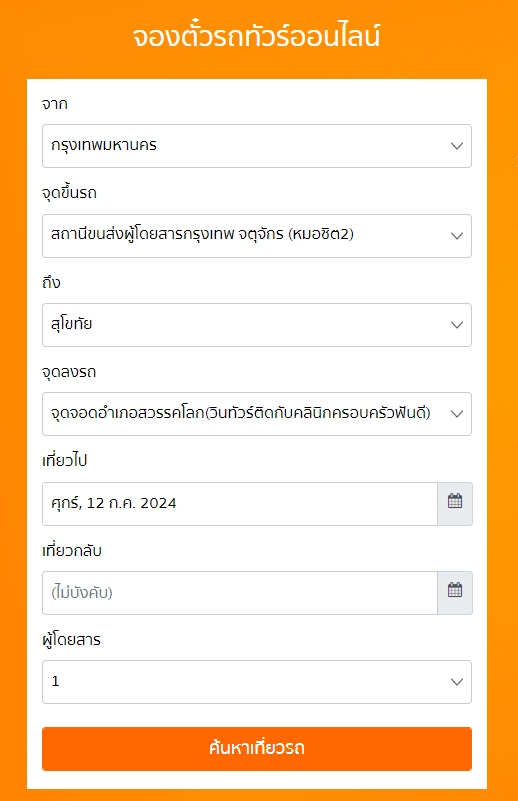518x801 pixels.
Task: Expand the จุดขึ้นรถ boarding point dropdown
Action: 257,236
